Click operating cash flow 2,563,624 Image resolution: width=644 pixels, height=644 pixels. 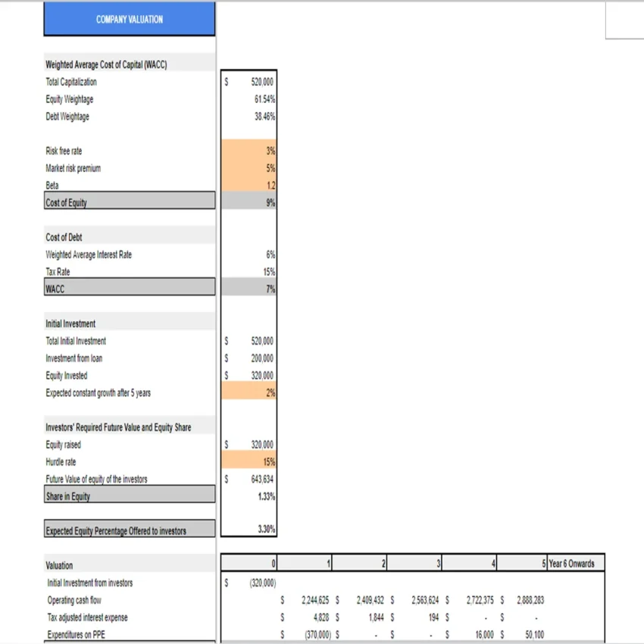(425, 600)
